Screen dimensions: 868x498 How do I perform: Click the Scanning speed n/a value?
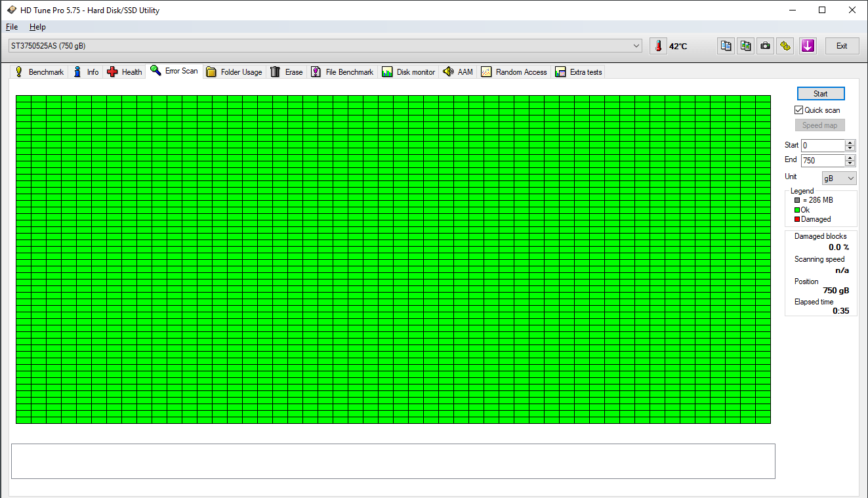pyautogui.click(x=842, y=270)
